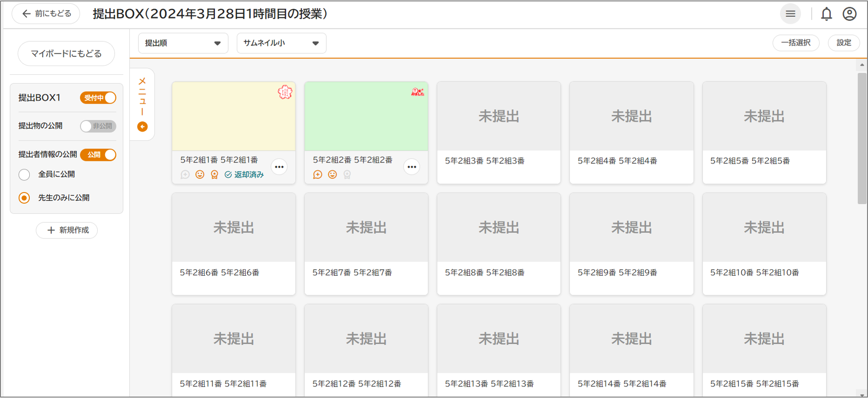Open the green submission thumbnail of 5年2組2番
Screen dimensions: 868x398
click(366, 116)
